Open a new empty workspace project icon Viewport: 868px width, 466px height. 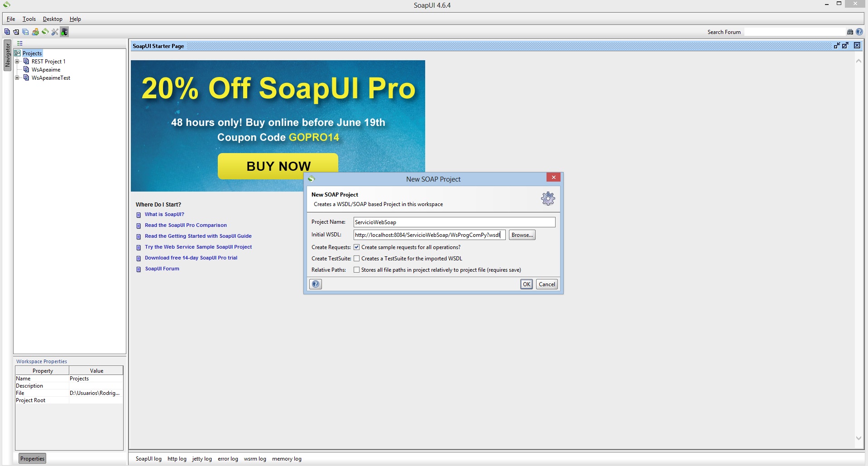click(7, 32)
